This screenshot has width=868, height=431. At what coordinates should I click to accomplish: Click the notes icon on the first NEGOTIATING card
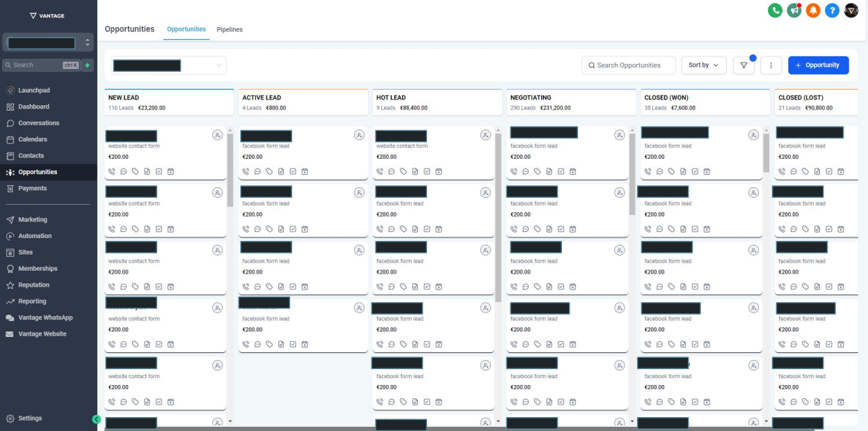pos(549,171)
